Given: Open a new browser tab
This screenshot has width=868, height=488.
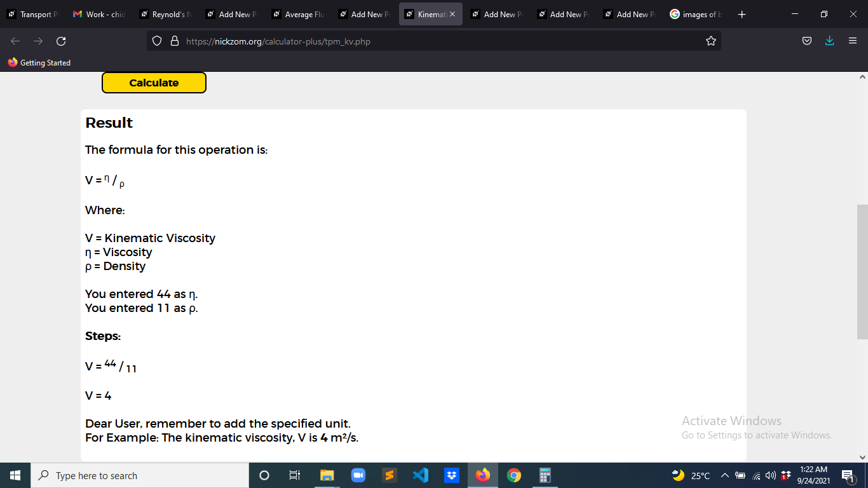Looking at the screenshot, I should point(742,14).
